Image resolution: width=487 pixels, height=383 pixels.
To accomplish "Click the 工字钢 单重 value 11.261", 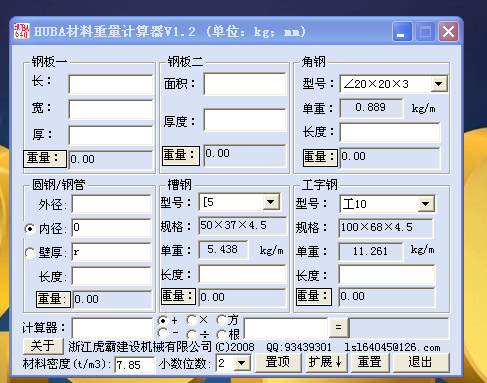I will (x=371, y=251).
